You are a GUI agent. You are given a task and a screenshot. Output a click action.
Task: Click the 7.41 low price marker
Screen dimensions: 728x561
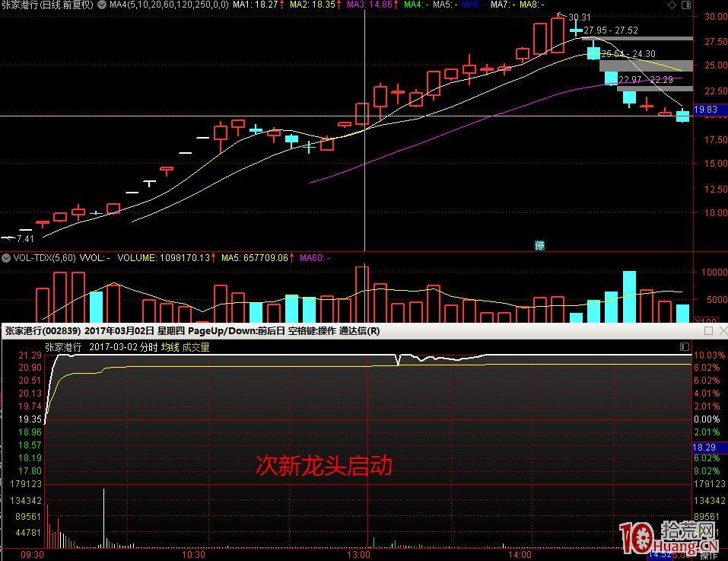23,238
